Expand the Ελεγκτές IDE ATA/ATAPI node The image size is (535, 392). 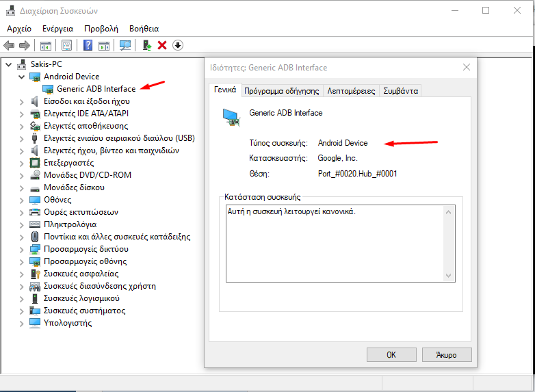[x=21, y=114]
